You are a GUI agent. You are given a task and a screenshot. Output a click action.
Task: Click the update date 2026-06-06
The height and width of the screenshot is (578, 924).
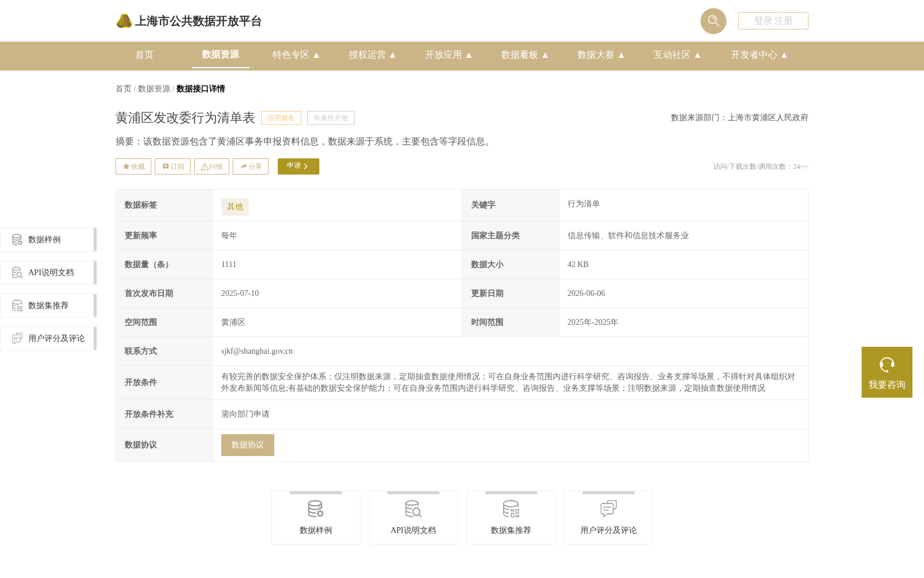[586, 294]
